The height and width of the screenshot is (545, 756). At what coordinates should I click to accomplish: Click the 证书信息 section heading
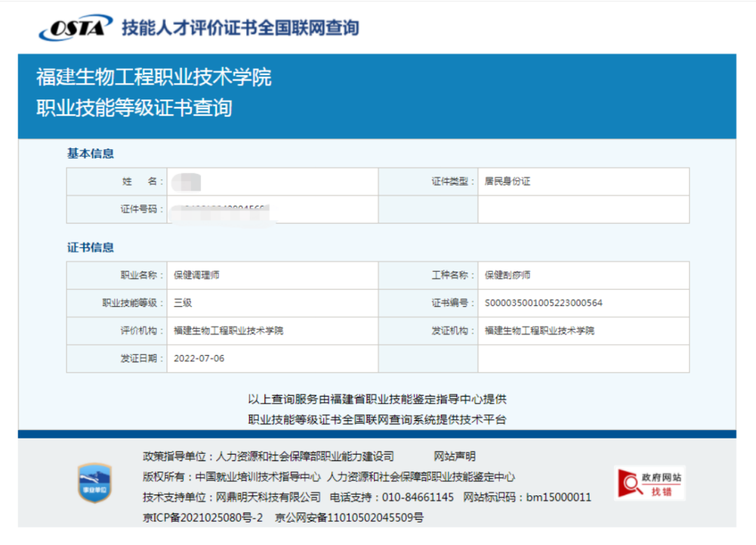coord(90,247)
